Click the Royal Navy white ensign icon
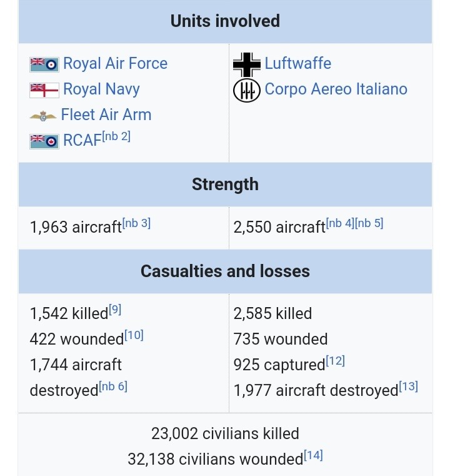This screenshot has width=450, height=476. [44, 90]
